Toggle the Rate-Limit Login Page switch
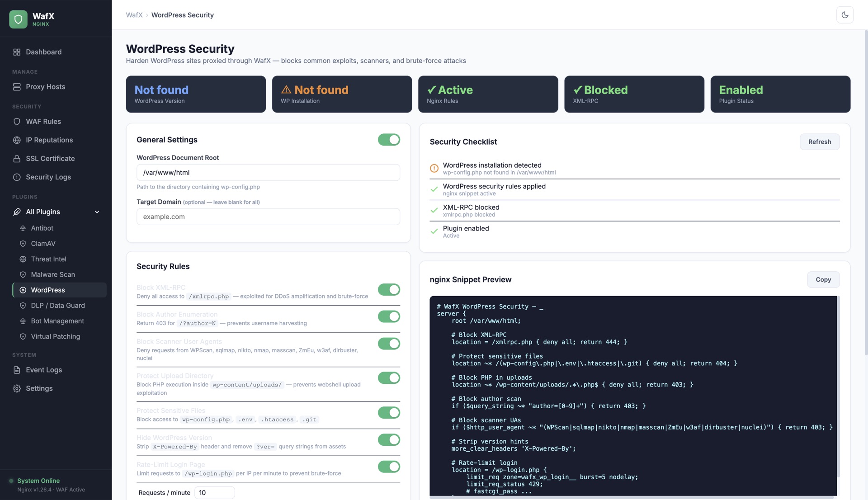Screen dimensions: 868x500 tap(389, 467)
